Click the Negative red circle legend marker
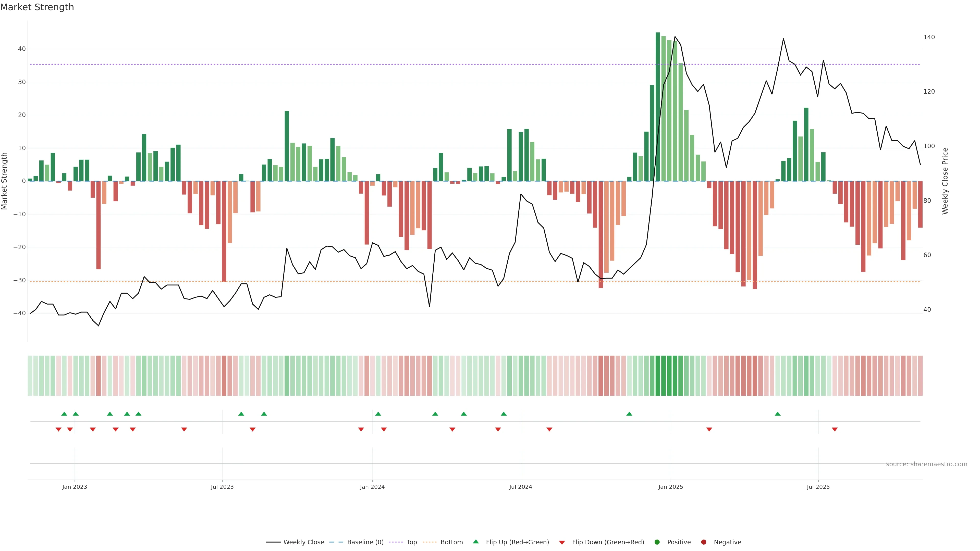980x551 pixels. (x=703, y=542)
